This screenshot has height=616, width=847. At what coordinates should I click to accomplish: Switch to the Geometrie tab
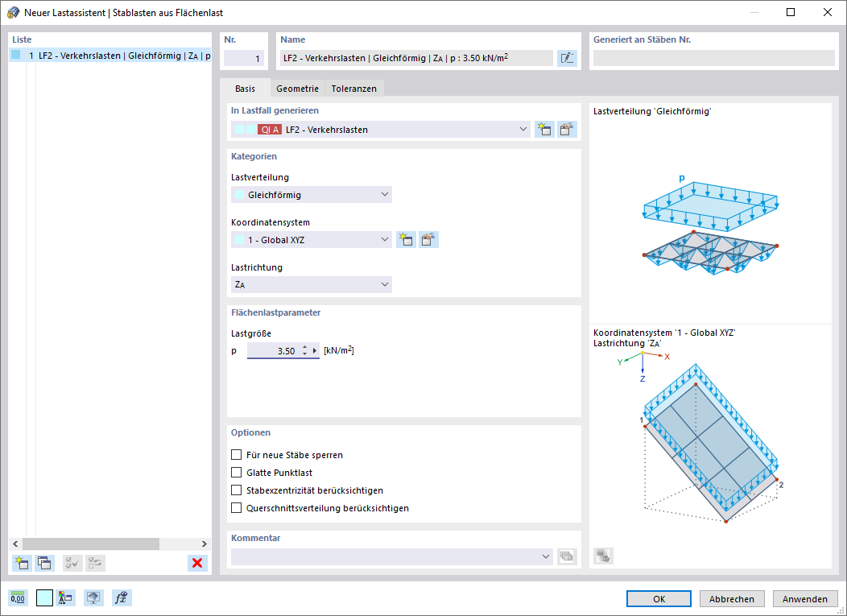[297, 89]
